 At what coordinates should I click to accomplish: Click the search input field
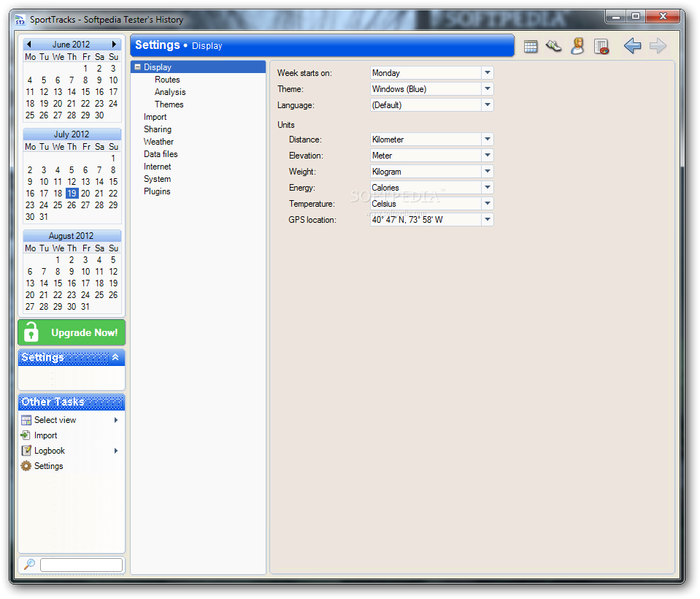point(81,565)
